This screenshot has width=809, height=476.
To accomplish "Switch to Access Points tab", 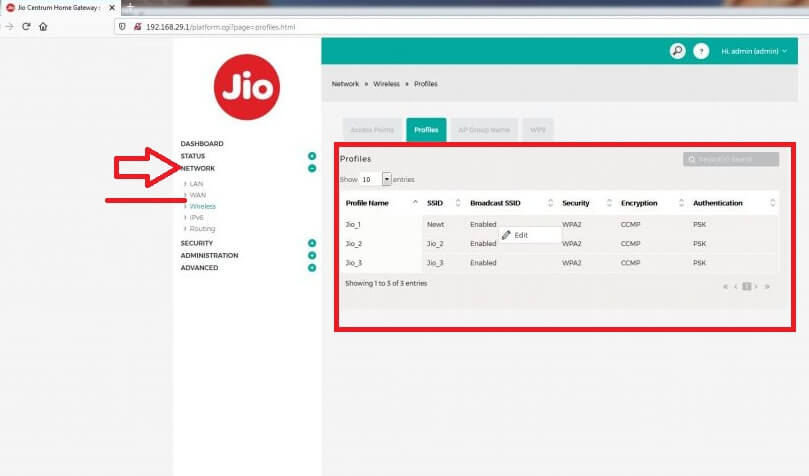I will [x=372, y=129].
